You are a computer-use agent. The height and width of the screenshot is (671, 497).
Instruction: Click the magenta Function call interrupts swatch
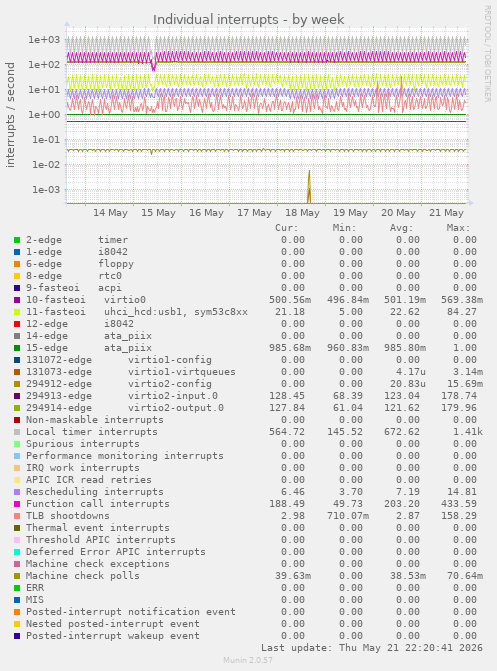(x=17, y=504)
